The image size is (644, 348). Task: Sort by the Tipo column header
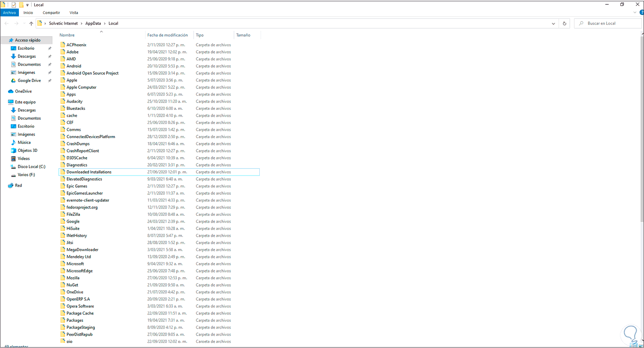[x=200, y=35]
